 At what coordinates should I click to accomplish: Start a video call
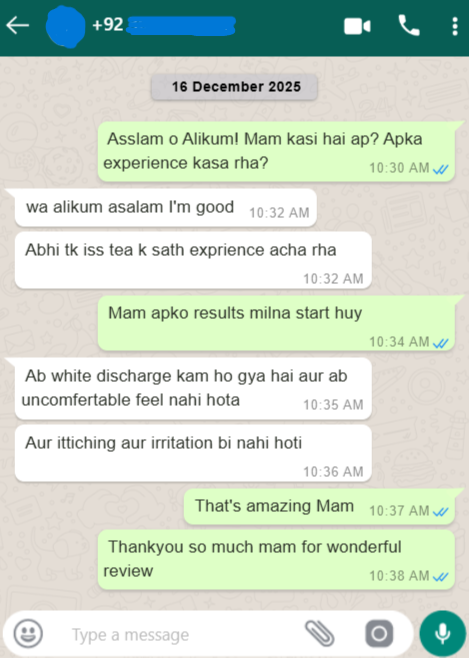point(357,26)
